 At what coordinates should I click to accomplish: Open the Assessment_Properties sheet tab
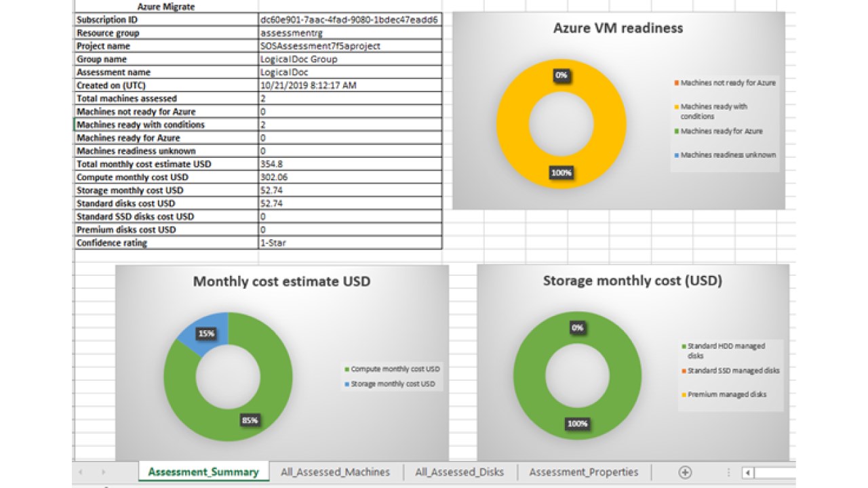(584, 472)
